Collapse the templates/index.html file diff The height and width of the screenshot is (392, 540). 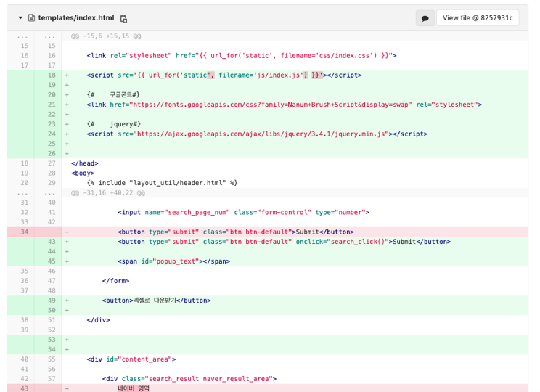coord(20,18)
